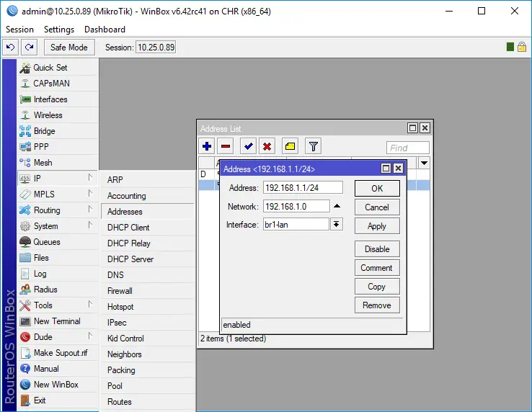Select Neighbors in IP submenu
Image resolution: width=532 pixels, height=412 pixels.
[x=148, y=354]
